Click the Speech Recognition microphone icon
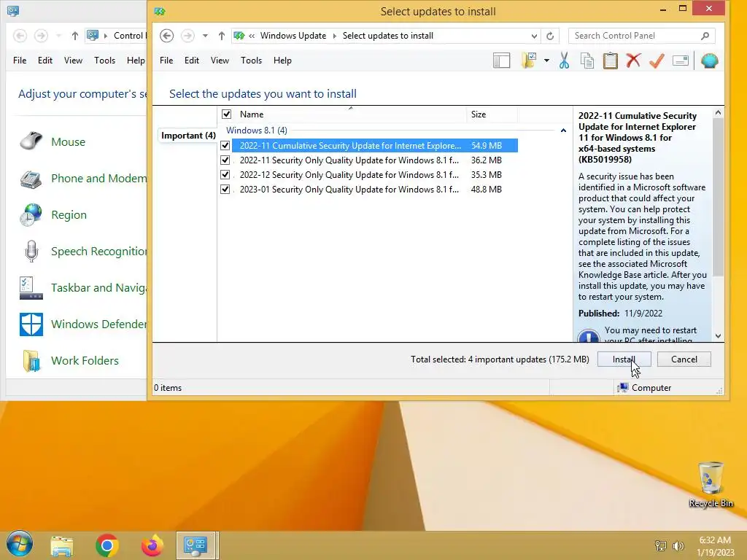The width and height of the screenshot is (747, 560). (x=31, y=251)
